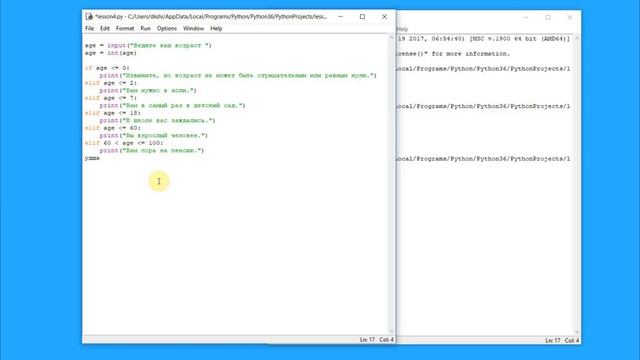Close the Python shell window behind
The height and width of the screenshot is (360, 640).
(x=570, y=18)
